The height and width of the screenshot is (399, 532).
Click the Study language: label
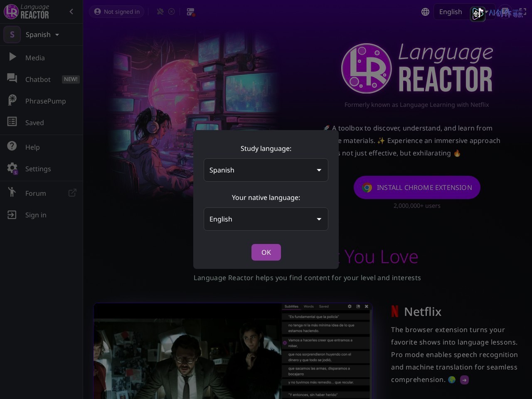coord(266,148)
